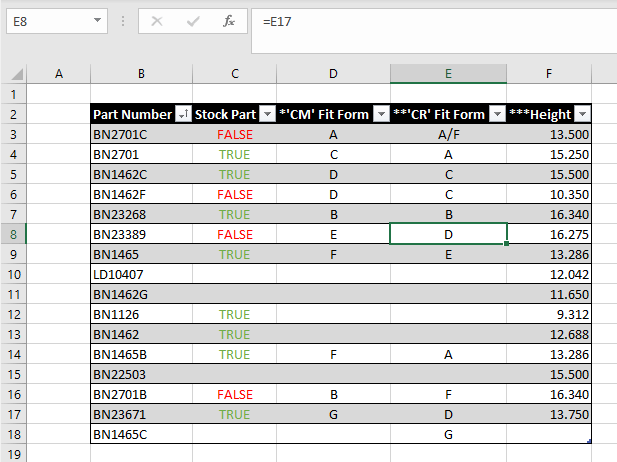Select row 2 header
This screenshot has width=617, height=462.
(13, 115)
